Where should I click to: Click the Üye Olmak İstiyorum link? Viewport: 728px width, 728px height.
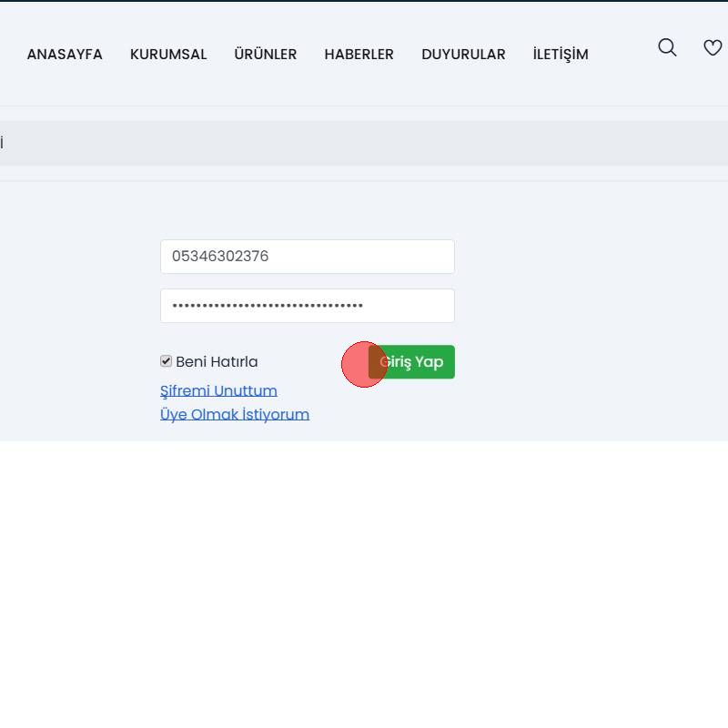235,415
